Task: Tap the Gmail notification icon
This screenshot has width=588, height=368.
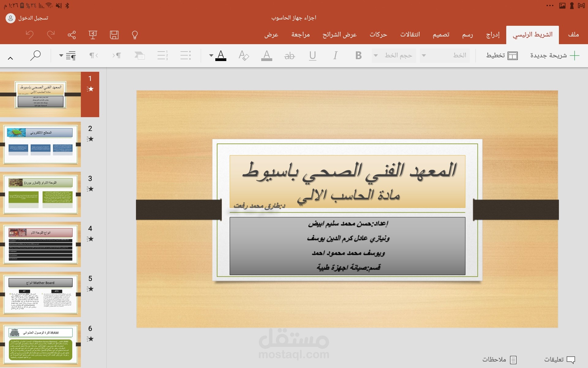Action: (x=581, y=6)
